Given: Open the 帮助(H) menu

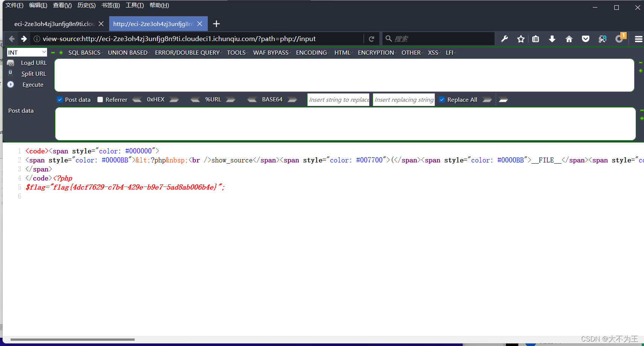Looking at the screenshot, I should 159,5.
